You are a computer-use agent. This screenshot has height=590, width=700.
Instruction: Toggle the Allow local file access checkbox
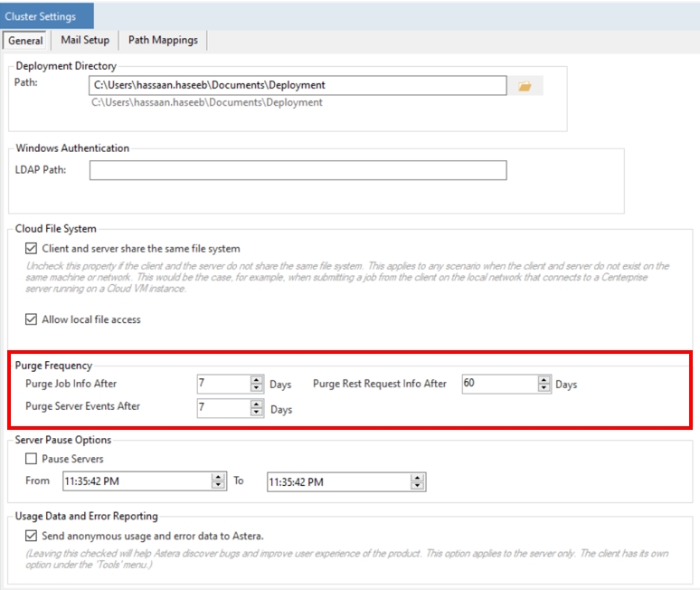pos(32,319)
